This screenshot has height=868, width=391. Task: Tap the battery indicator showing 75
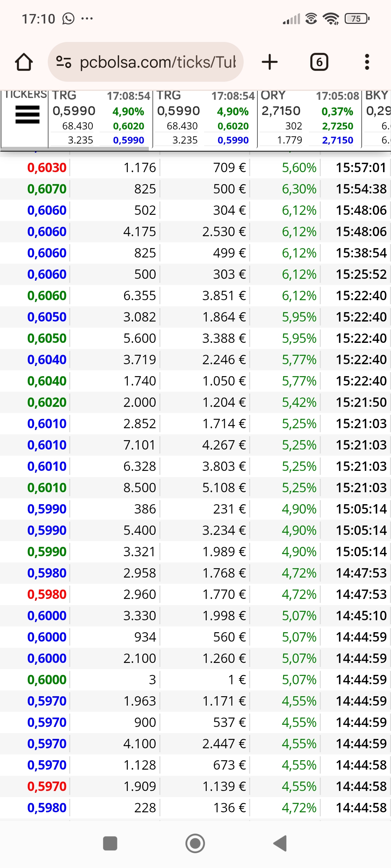tap(357, 18)
